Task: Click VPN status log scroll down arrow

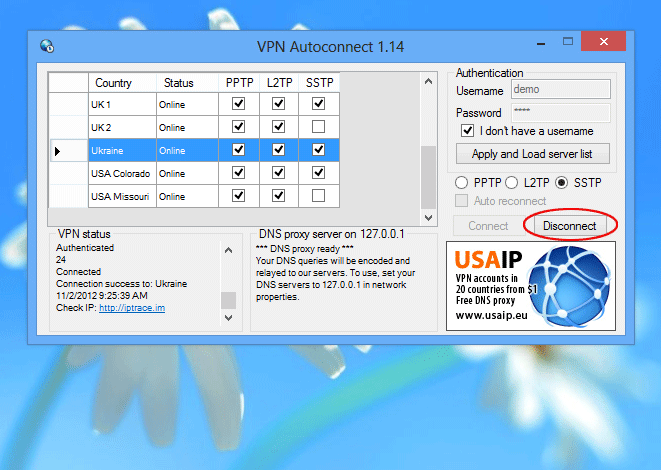Action: (228, 317)
